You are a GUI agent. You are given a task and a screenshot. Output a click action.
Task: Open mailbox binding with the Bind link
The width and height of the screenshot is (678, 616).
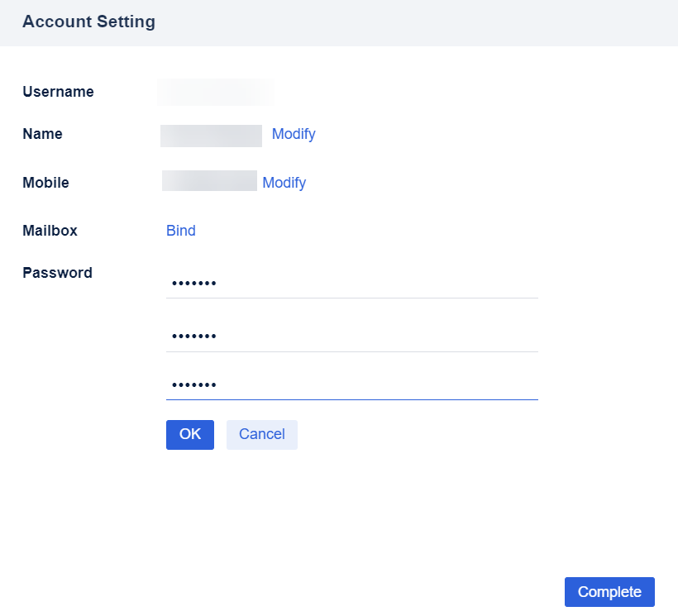pyautogui.click(x=180, y=231)
